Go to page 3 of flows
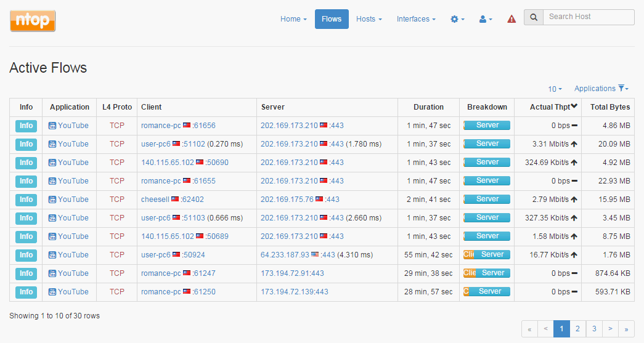Screen dimensions: 644x343 (x=594, y=329)
